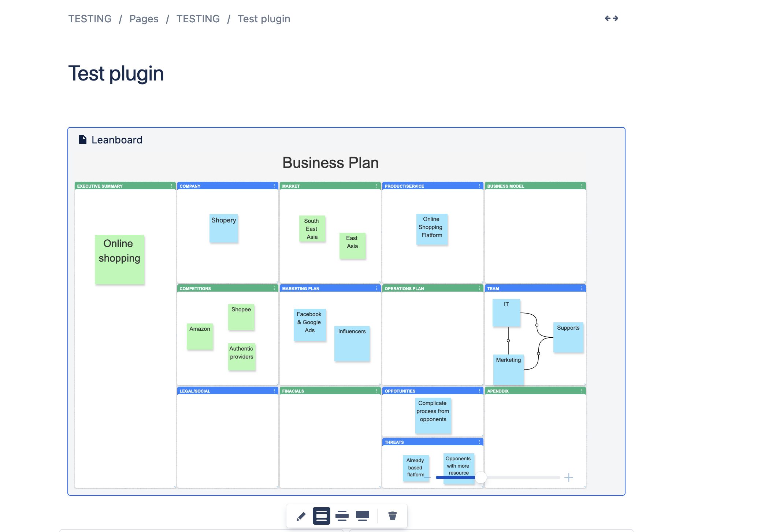Screen dimensions: 772x532
Task: Click the edit pencil icon in macro toolbar
Action: coord(301,516)
